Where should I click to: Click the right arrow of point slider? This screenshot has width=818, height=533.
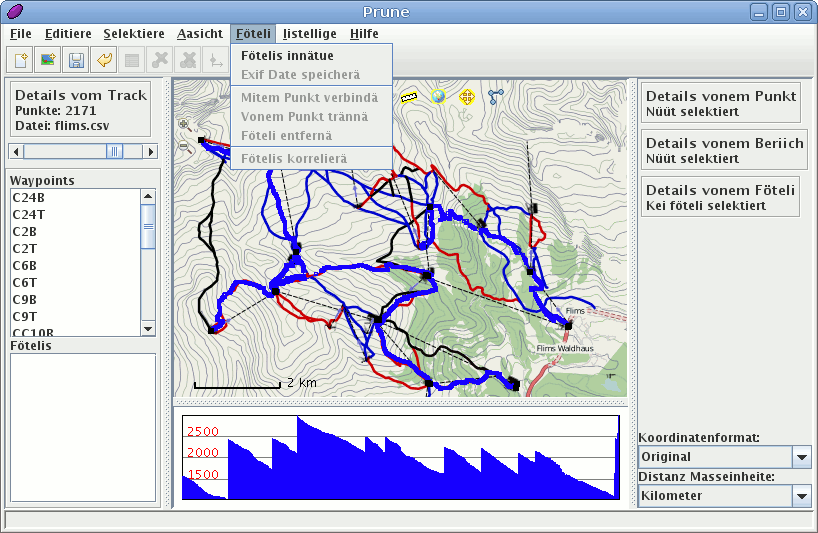coord(151,151)
